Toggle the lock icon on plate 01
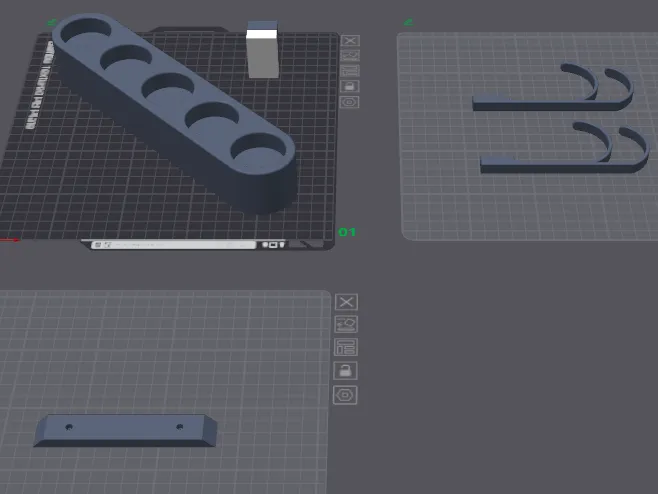Viewport: 658px width, 494px height. [350, 86]
